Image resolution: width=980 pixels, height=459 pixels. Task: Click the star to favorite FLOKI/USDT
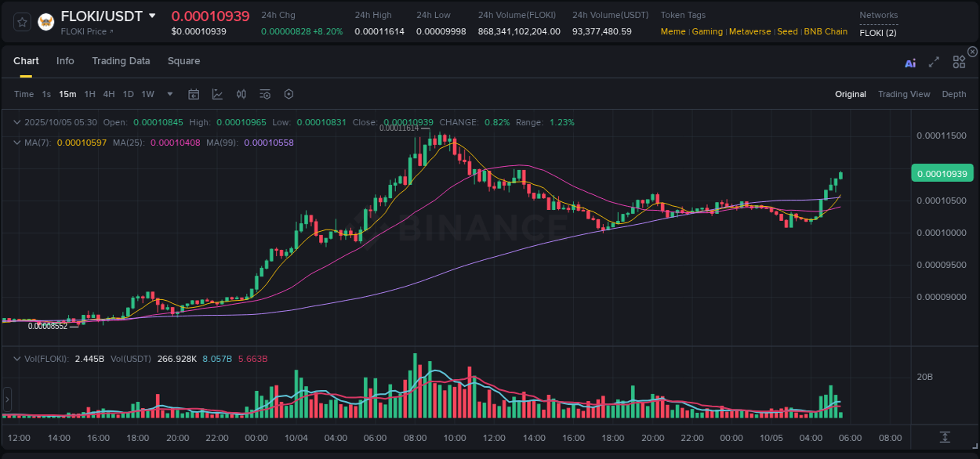click(x=21, y=21)
